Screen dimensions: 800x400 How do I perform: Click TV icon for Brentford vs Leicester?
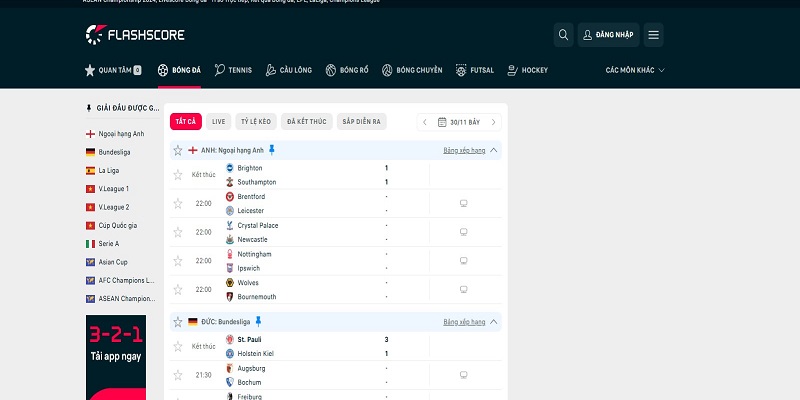coord(463,204)
